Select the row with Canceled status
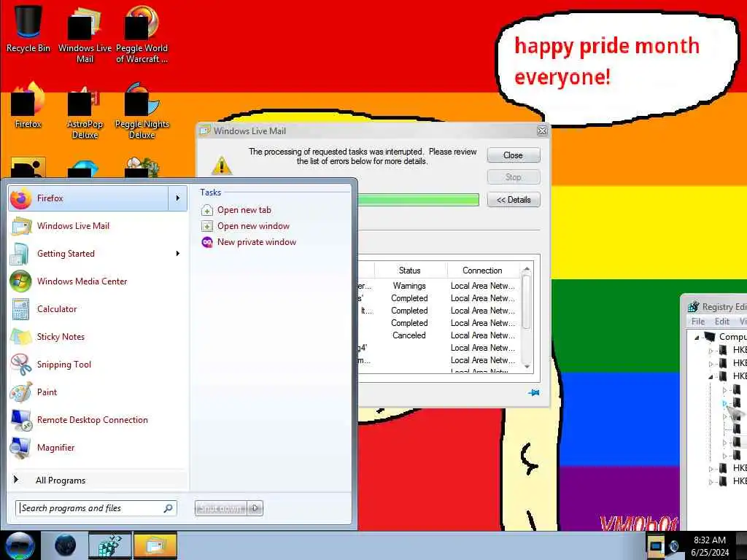Viewport: 747px width, 560px height. click(438, 335)
